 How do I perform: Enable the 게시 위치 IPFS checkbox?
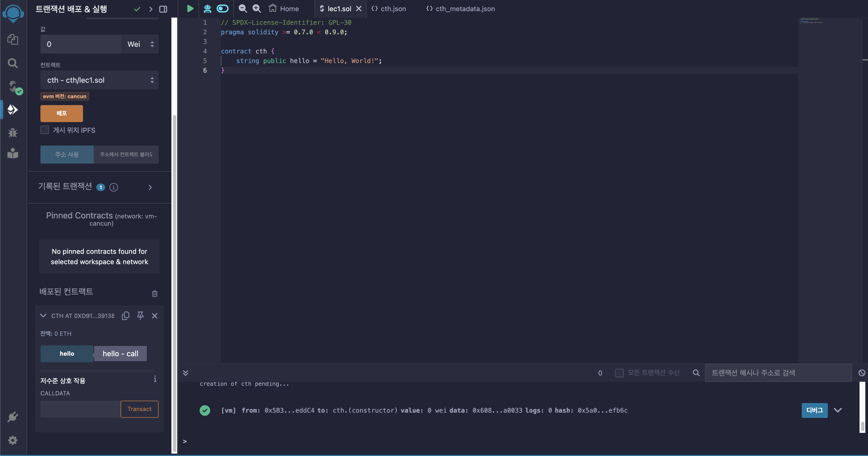(45, 130)
